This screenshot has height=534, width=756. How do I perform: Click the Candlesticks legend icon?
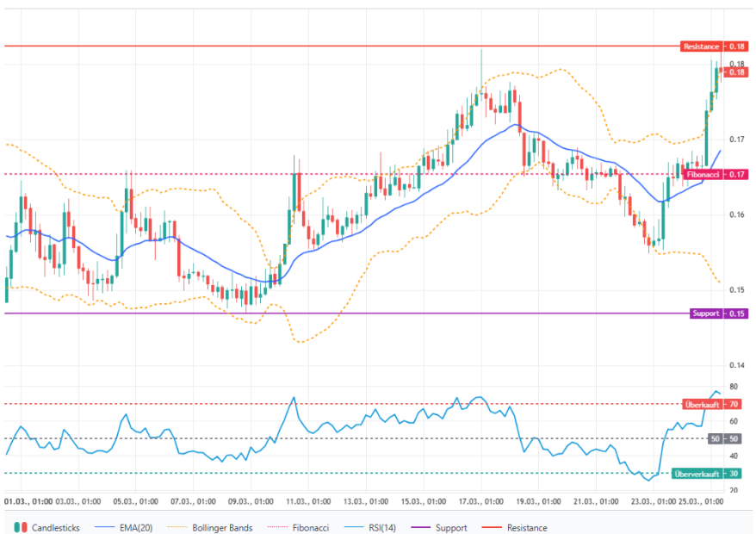[21, 527]
